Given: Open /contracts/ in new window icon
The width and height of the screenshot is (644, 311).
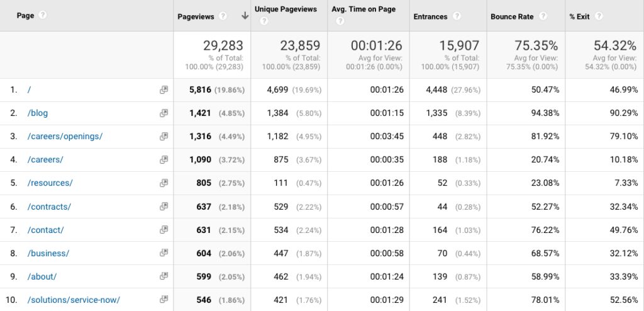Looking at the screenshot, I should [x=164, y=206].
